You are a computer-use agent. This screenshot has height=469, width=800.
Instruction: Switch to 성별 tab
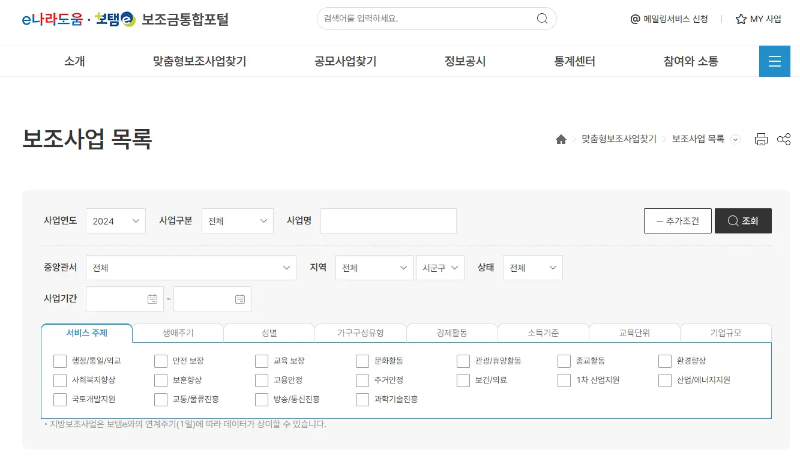269,333
